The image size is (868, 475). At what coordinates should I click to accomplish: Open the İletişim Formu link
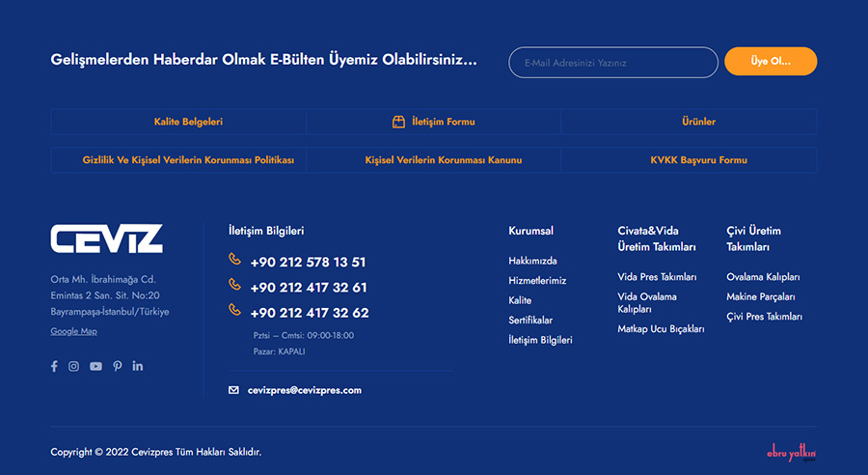coord(443,122)
